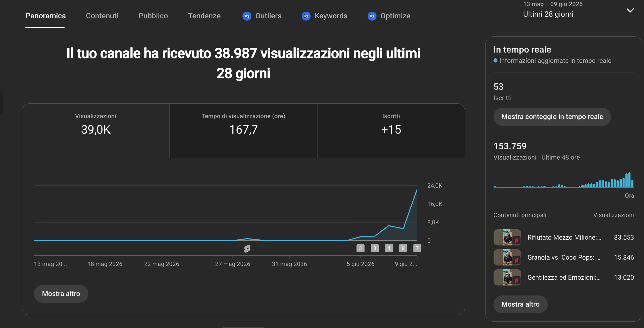The width and height of the screenshot is (644, 328).
Task: Click the peak of the views line chart
Action: 417,189
